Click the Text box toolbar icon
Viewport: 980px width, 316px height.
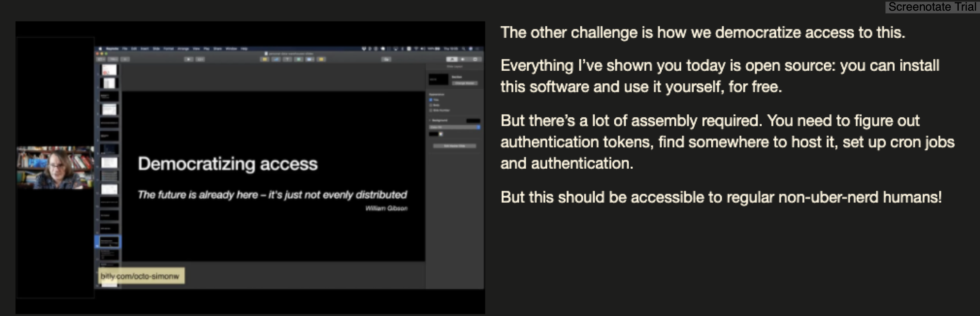click(287, 59)
